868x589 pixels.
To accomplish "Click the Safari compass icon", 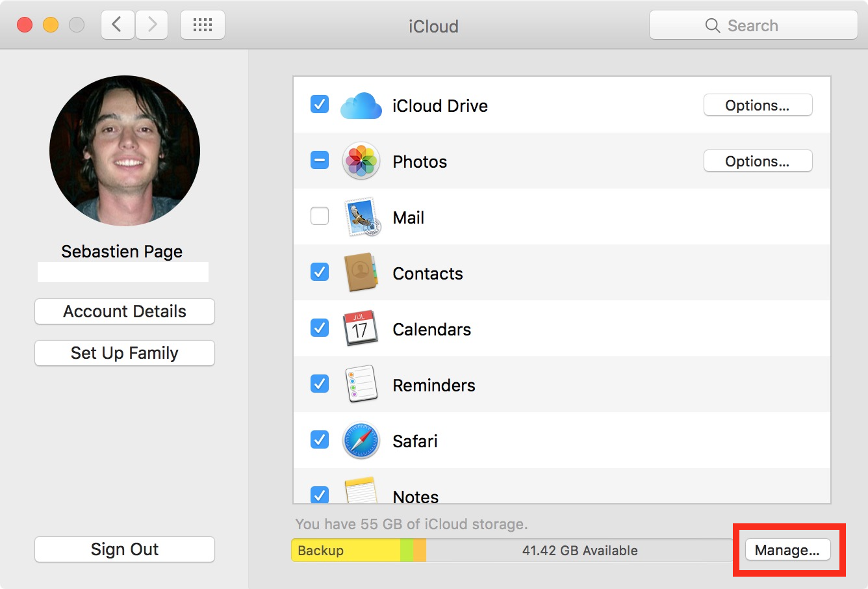I will (361, 441).
